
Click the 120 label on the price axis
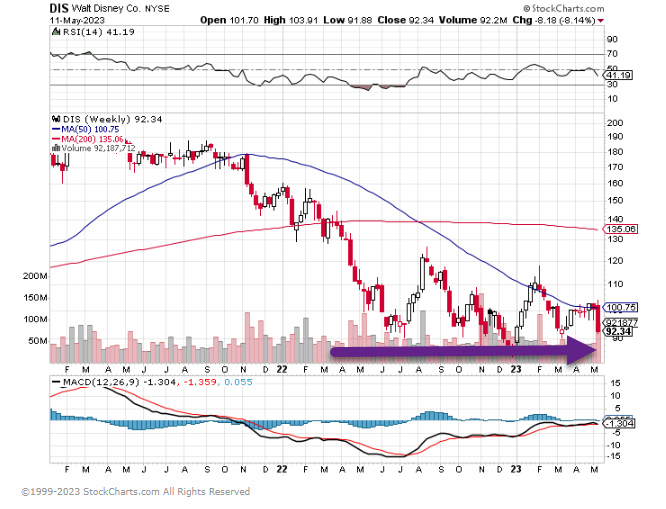click(x=615, y=261)
